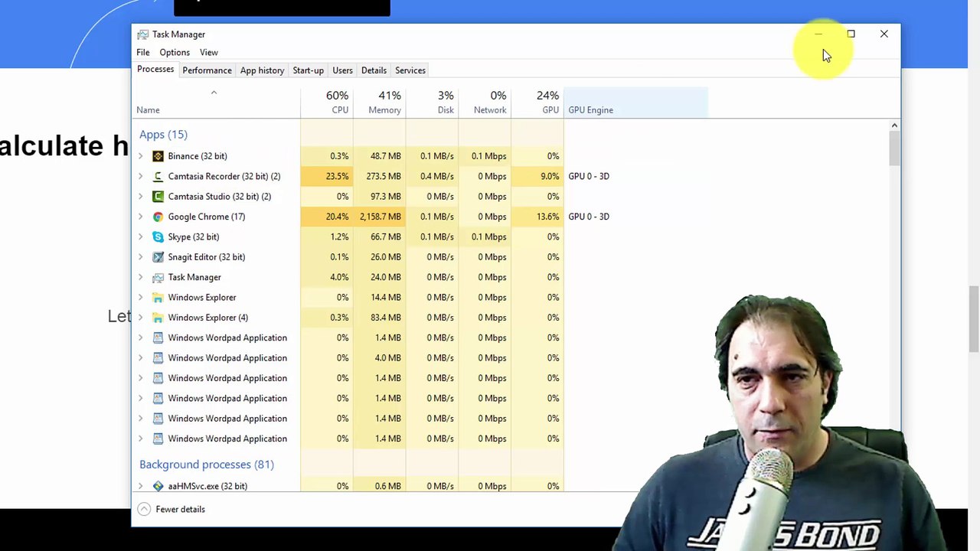Select the Apps (15) group header
The image size is (980, 551).
pos(163,135)
